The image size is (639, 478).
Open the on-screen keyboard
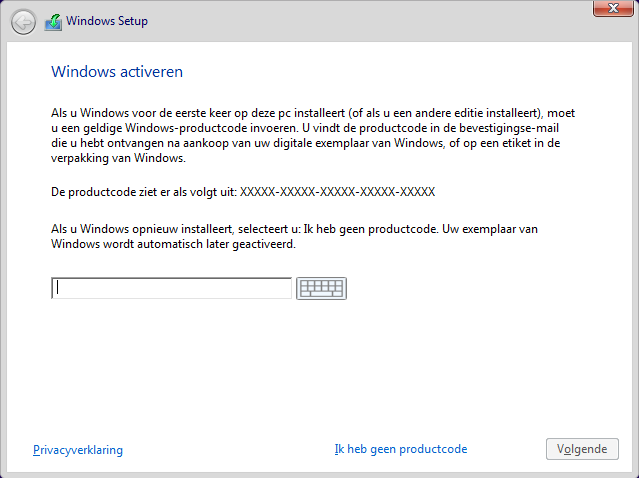pyautogui.click(x=321, y=288)
